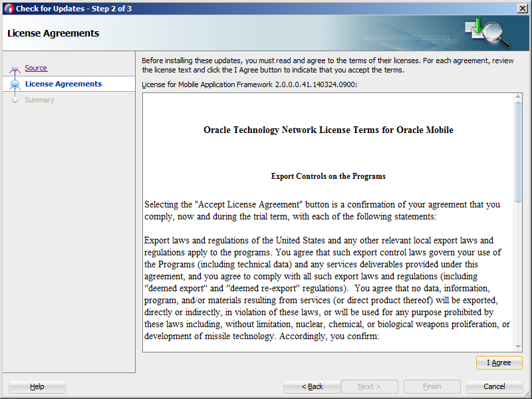Open Help for this wizard
This screenshot has width=532, height=399.
pos(37,386)
